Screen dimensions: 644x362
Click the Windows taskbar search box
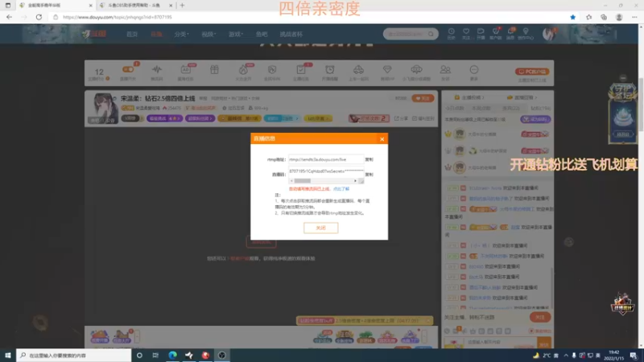tap(74, 355)
